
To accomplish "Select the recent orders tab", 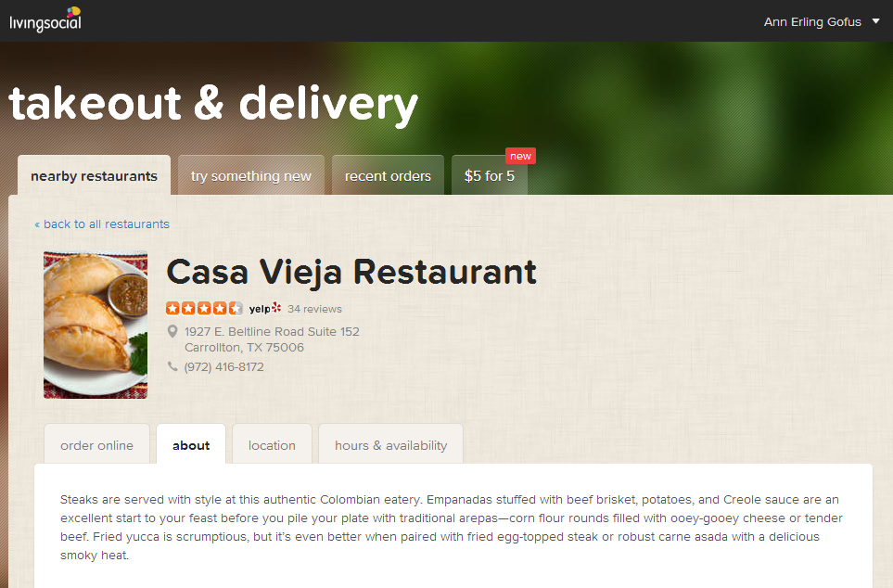I will pos(388,175).
